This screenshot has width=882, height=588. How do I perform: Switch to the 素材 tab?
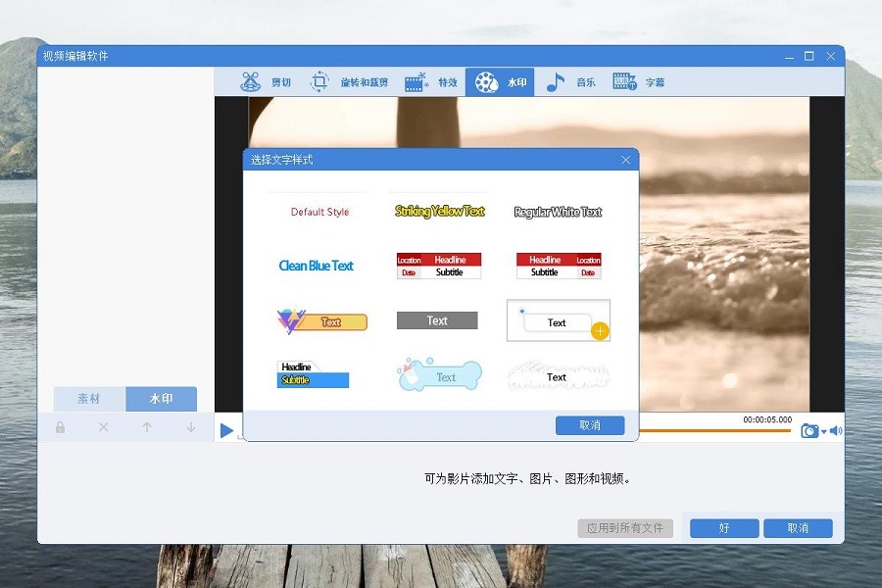(89, 399)
